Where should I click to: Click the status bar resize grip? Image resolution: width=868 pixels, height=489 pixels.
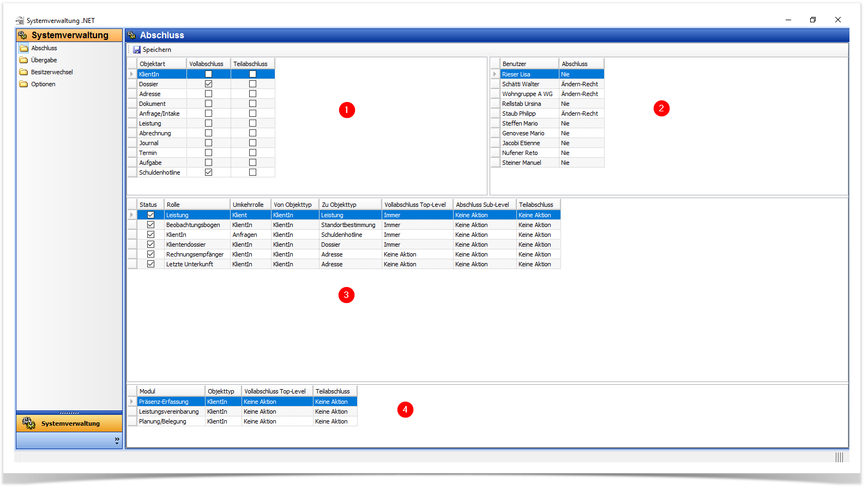[x=840, y=457]
